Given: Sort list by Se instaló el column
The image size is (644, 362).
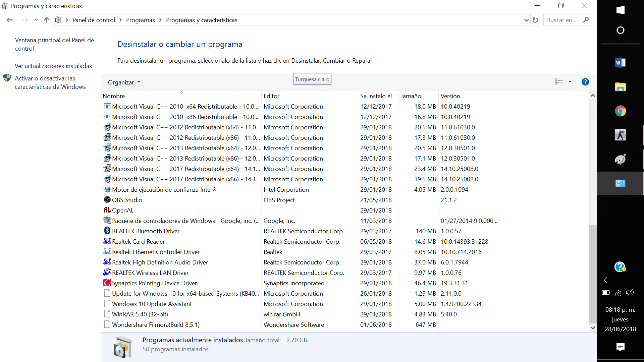Looking at the screenshot, I should click(x=378, y=96).
